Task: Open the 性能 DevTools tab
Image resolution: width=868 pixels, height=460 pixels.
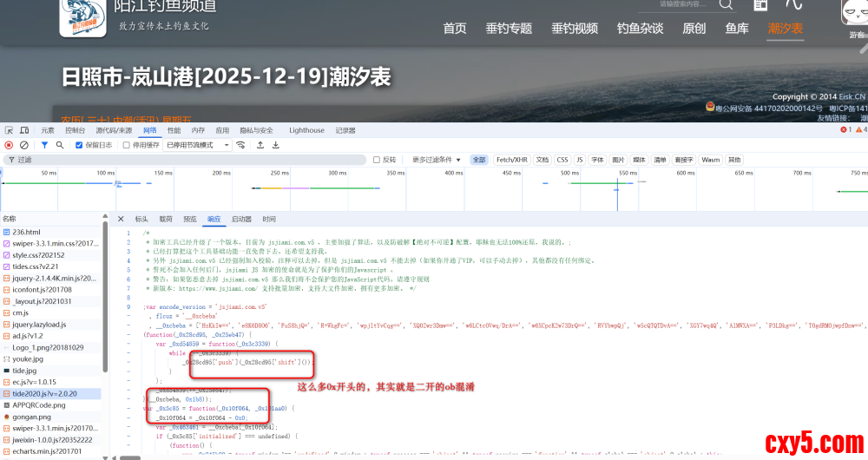Action: point(174,131)
